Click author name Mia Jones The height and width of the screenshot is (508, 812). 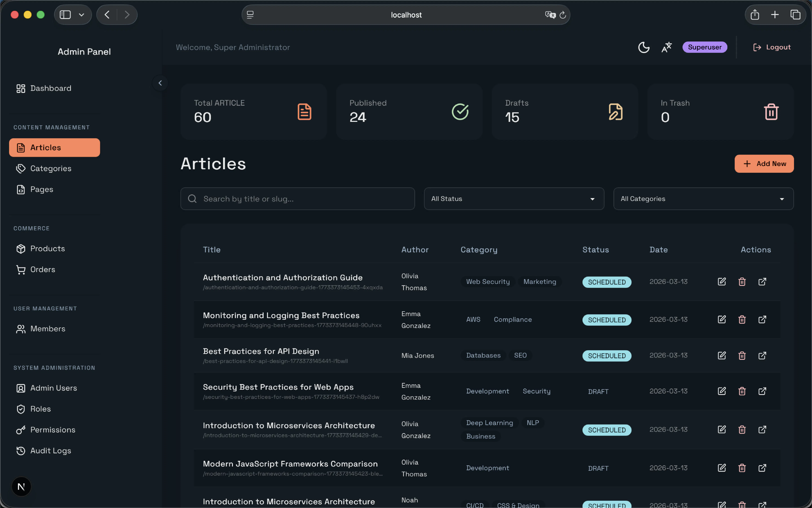pos(417,355)
